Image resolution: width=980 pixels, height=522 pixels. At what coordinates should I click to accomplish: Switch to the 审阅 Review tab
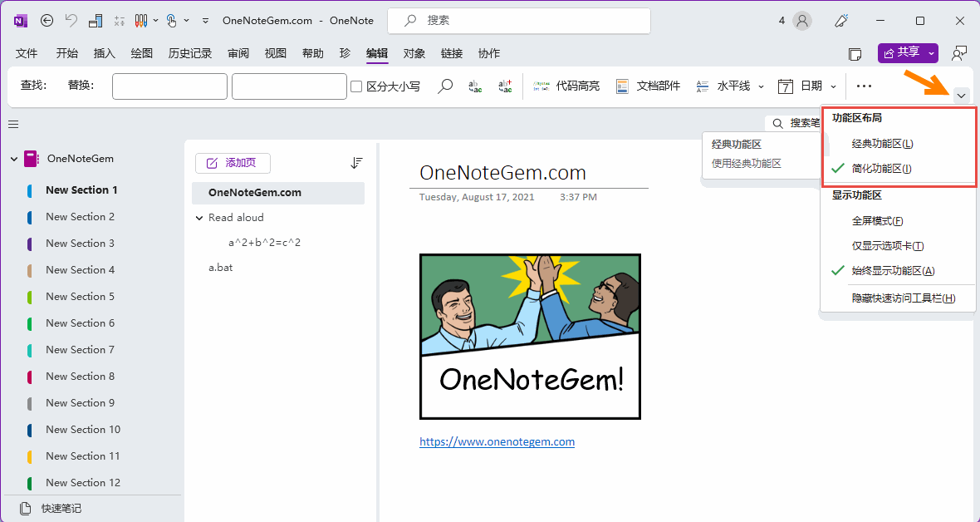pyautogui.click(x=238, y=54)
